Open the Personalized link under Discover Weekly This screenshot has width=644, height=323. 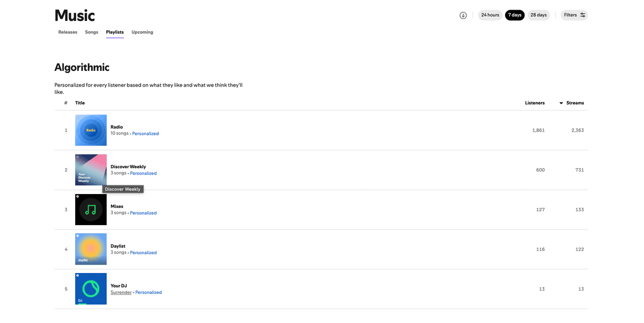[x=143, y=173]
